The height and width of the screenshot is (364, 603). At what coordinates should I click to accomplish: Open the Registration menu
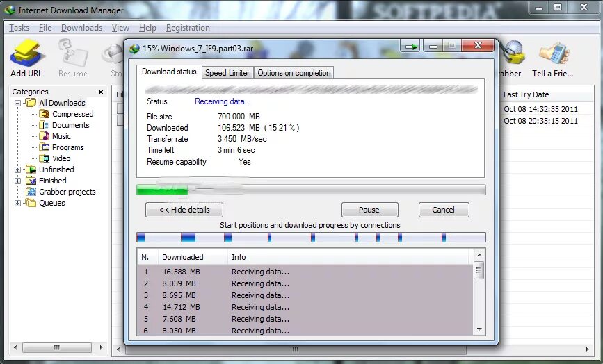(188, 28)
